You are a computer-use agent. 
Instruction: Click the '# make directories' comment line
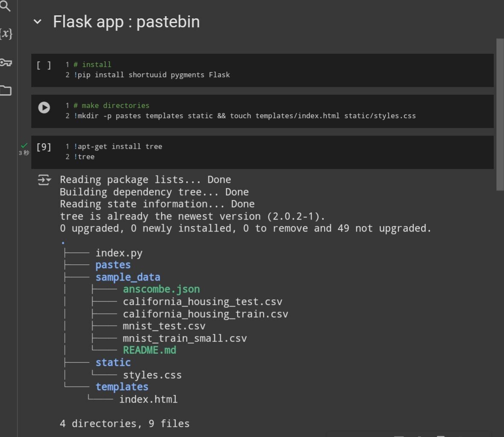tap(111, 105)
